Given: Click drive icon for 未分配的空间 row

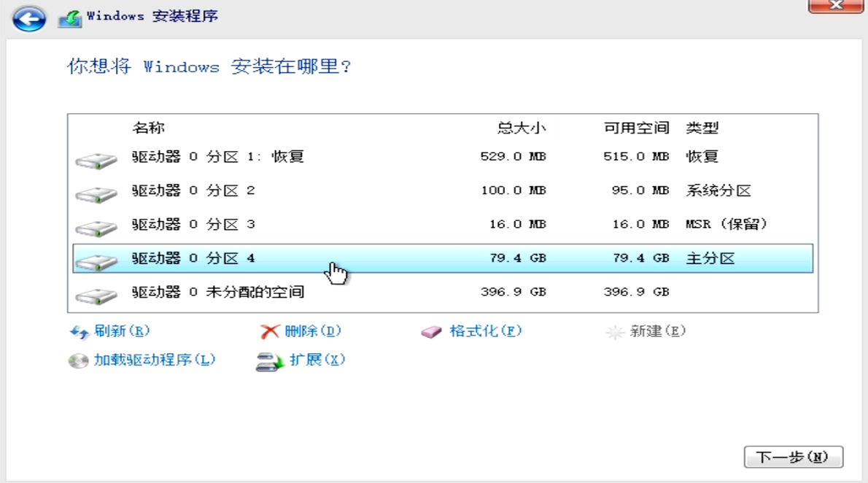Looking at the screenshot, I should click(x=96, y=296).
